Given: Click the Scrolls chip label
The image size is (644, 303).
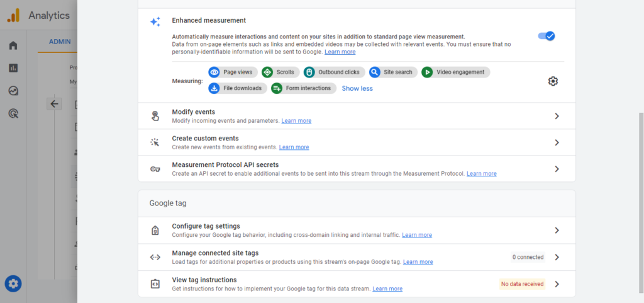Looking at the screenshot, I should [286, 72].
